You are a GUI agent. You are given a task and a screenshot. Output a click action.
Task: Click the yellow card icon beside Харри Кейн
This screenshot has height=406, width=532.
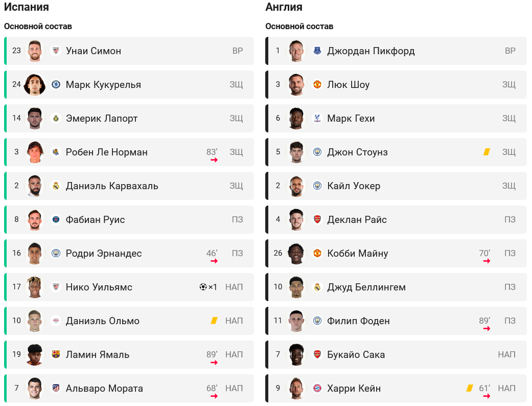pos(470,388)
